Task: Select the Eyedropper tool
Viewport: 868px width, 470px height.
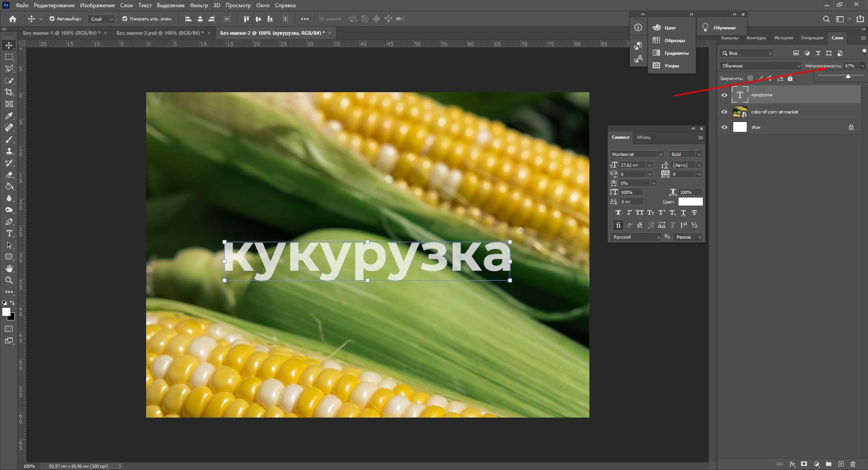Action: [x=9, y=116]
